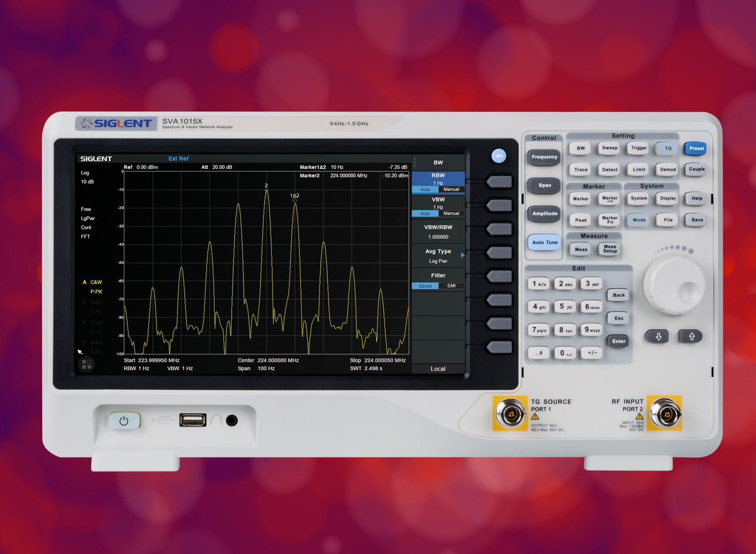The image size is (756, 554).
Task: Switch the Mode key
Action: pos(639,220)
